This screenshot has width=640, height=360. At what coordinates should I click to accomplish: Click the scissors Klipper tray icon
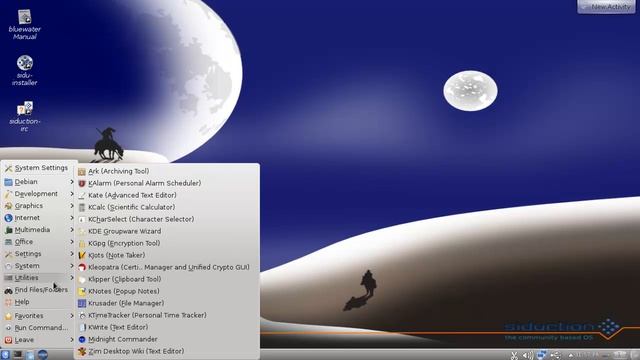tap(514, 356)
